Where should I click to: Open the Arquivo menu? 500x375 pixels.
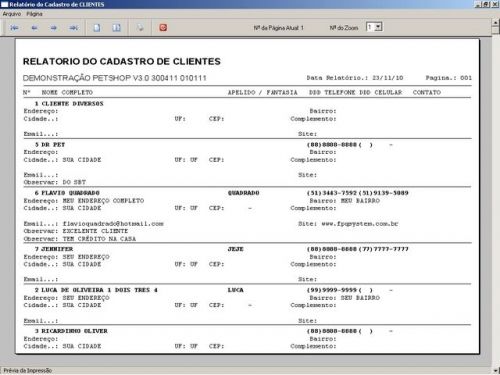tap(12, 14)
